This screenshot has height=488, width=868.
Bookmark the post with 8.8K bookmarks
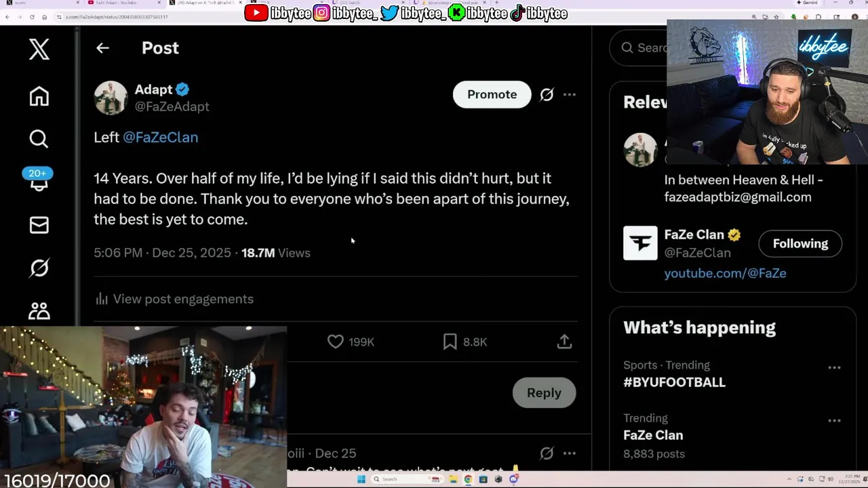coord(450,342)
